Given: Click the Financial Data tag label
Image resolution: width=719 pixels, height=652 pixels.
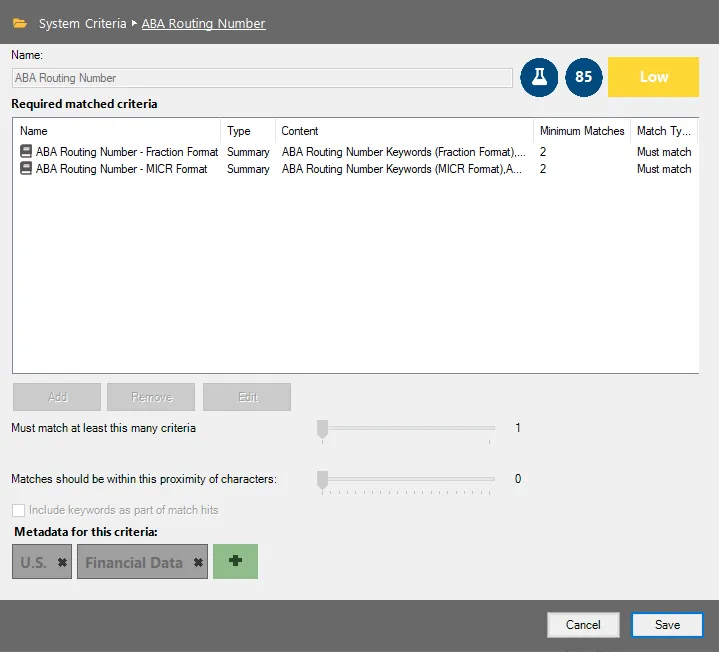Looking at the screenshot, I should [134, 562].
